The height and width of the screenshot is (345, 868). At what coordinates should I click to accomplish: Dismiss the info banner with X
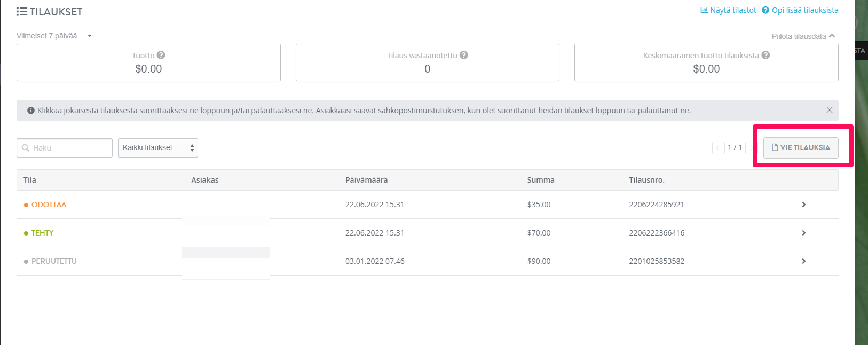pyautogui.click(x=829, y=110)
